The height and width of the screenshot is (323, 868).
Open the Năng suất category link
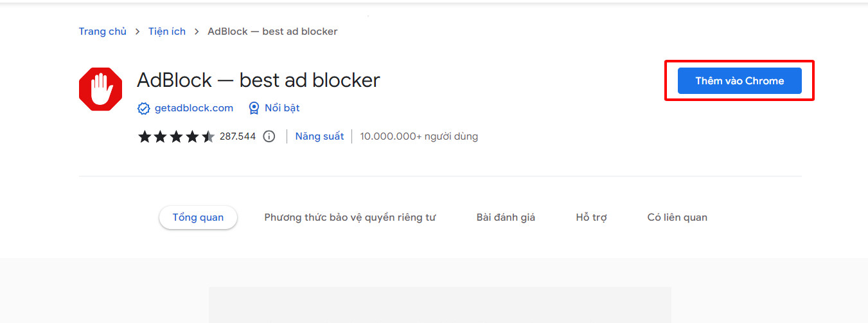coord(319,136)
